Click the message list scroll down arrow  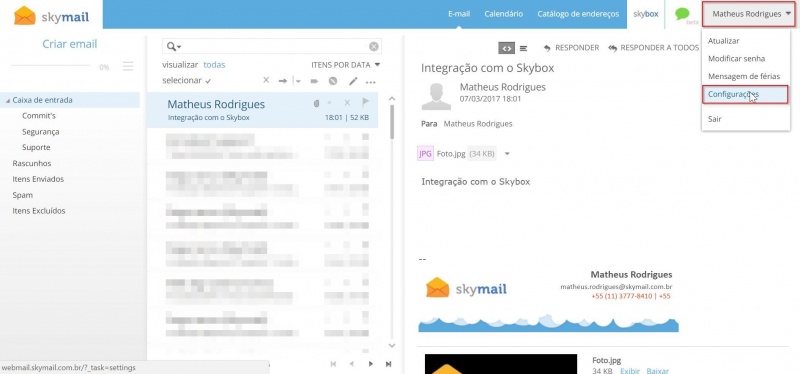392,346
